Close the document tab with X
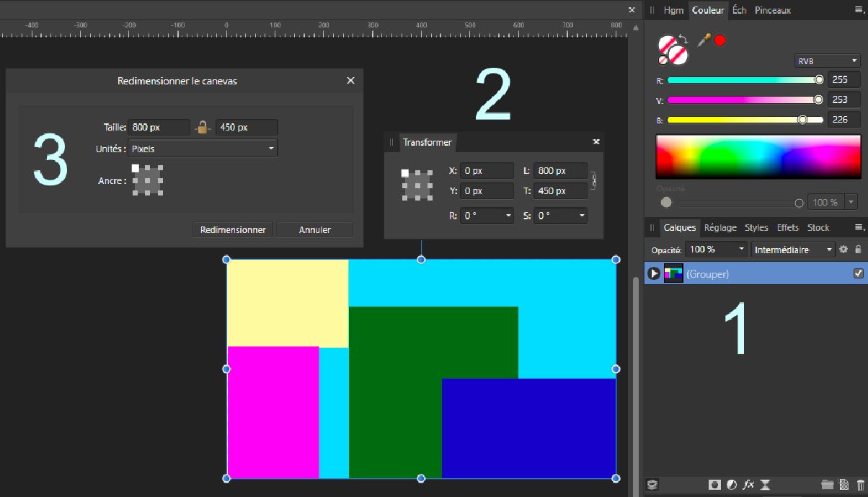This screenshot has height=497, width=868. tap(632, 10)
